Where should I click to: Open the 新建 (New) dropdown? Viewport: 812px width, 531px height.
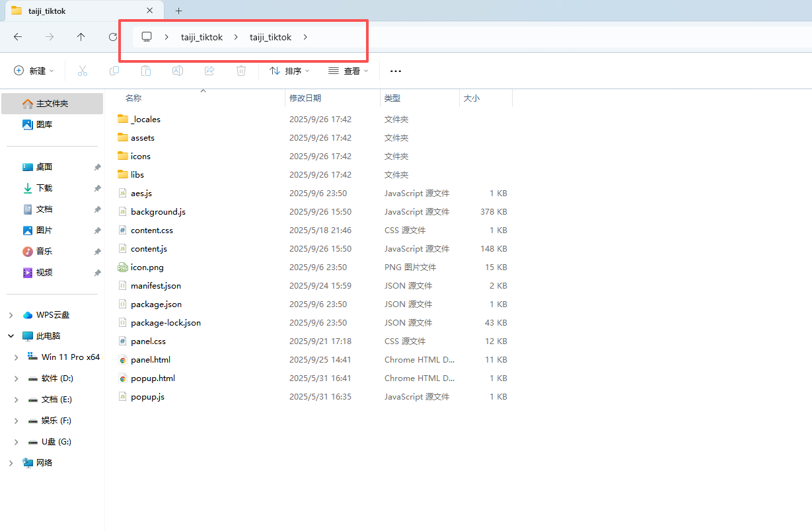[34, 71]
